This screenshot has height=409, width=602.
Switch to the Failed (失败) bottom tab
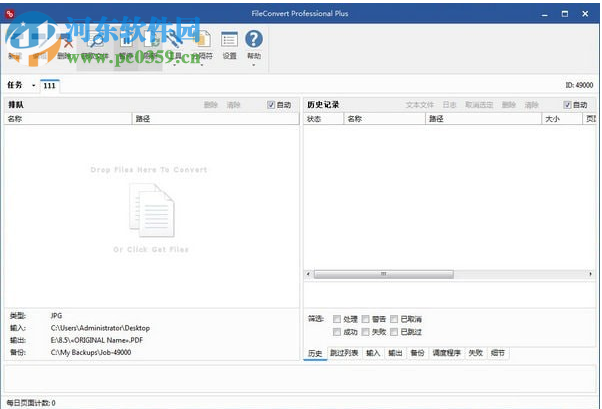[476, 353]
